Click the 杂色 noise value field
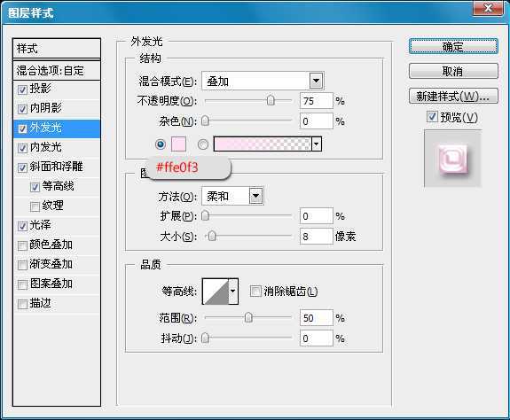510x420 pixels. (x=317, y=121)
